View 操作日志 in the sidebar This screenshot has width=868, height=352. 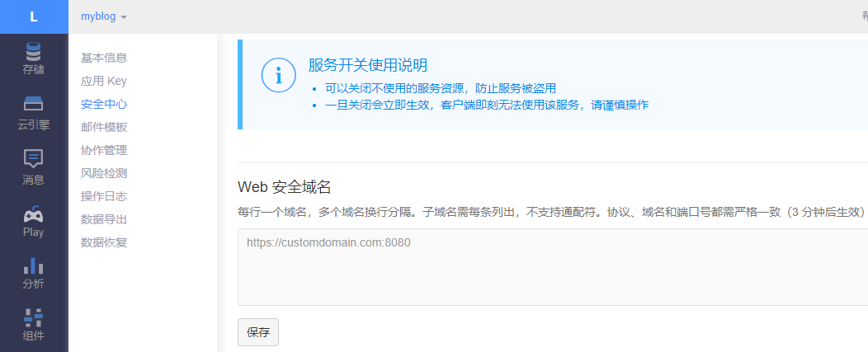tap(104, 196)
